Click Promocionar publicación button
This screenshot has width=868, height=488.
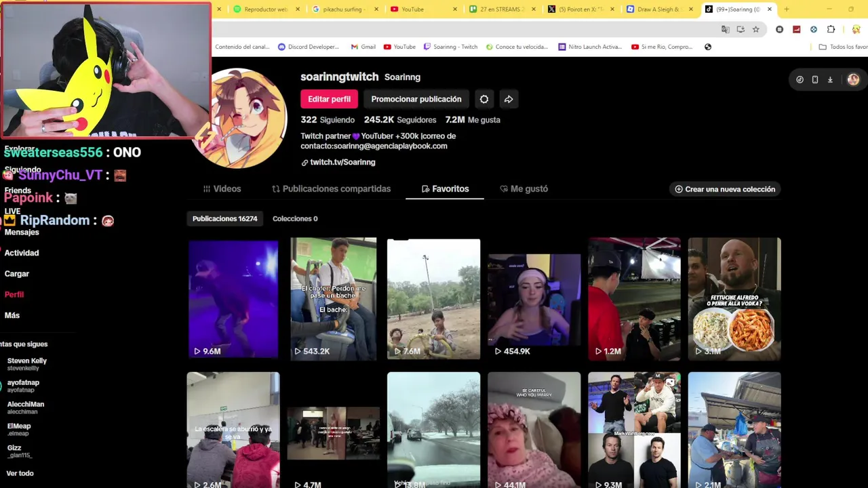pos(416,99)
